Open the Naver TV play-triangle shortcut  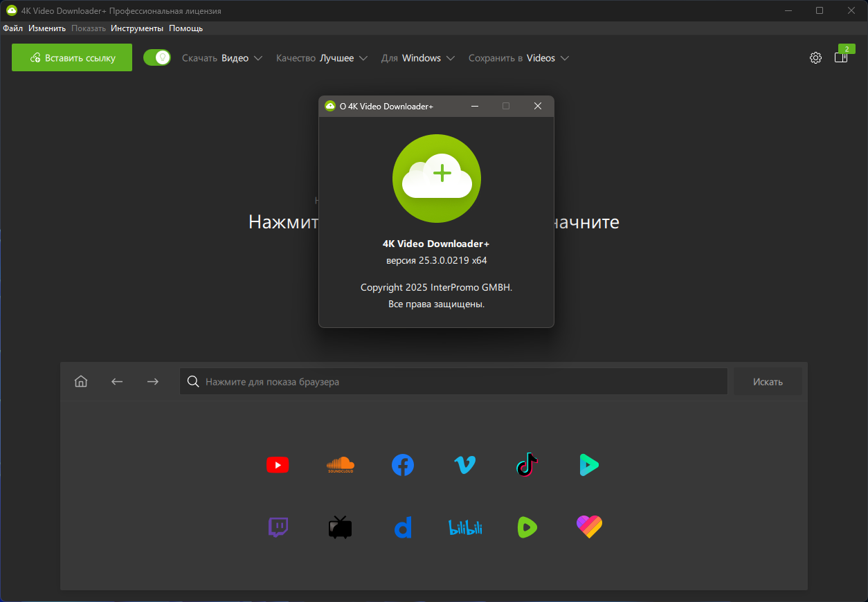coord(589,465)
